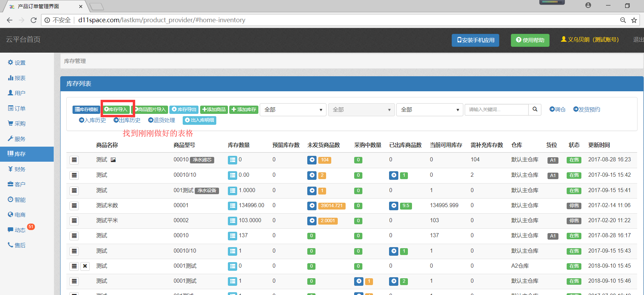This screenshot has width=644, height=295.
Task: Open the first 全部 filter dropdown
Action: coord(293,110)
